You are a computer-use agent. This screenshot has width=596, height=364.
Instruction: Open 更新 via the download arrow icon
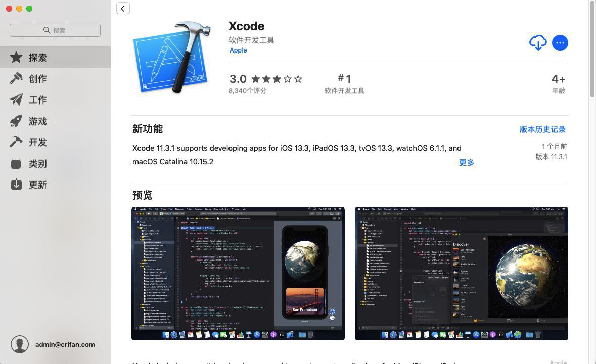(x=16, y=184)
